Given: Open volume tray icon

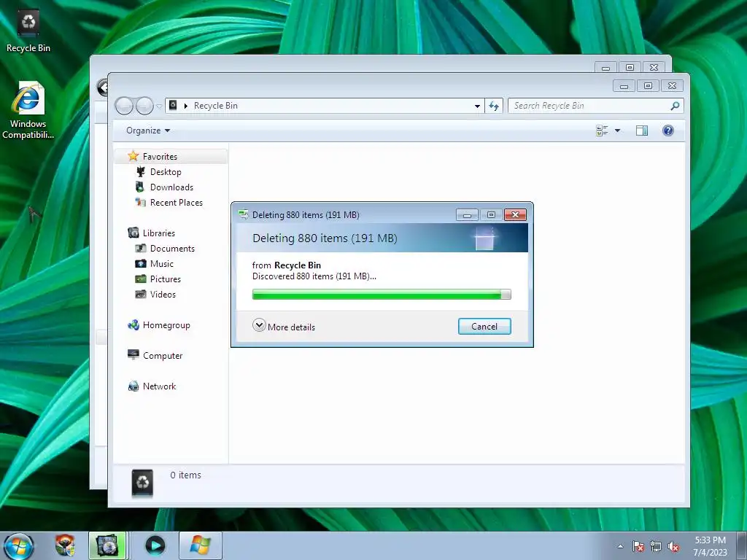Looking at the screenshot, I should coord(673,546).
